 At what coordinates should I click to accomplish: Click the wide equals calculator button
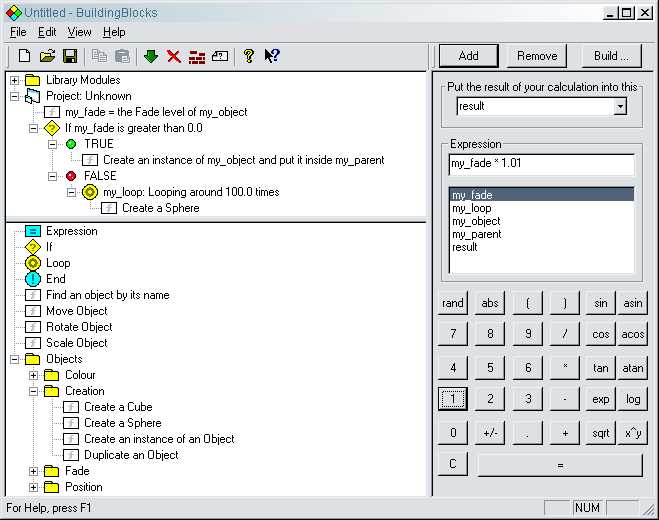(x=560, y=465)
